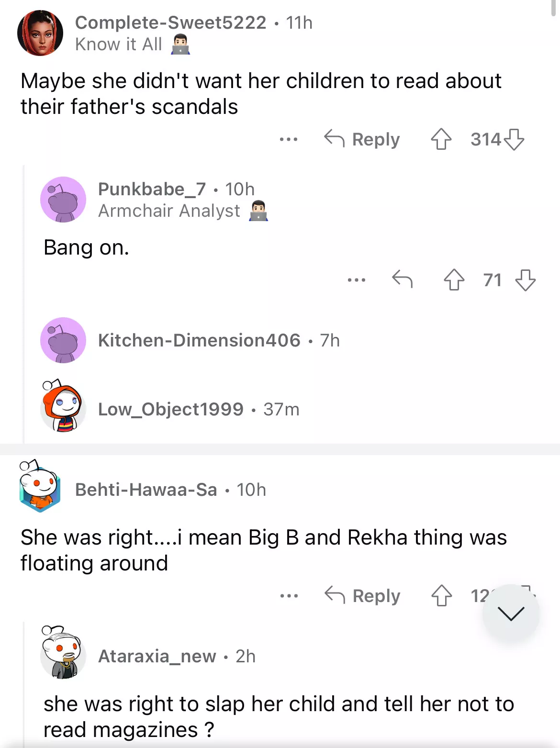Downvote Complete-Sweet5222's comment
This screenshot has width=560, height=748.
pyautogui.click(x=514, y=139)
